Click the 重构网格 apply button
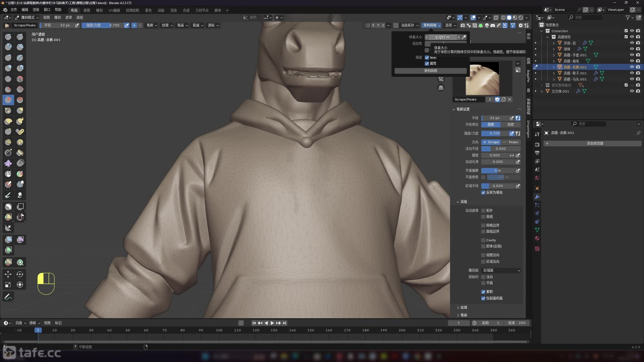 click(430, 71)
